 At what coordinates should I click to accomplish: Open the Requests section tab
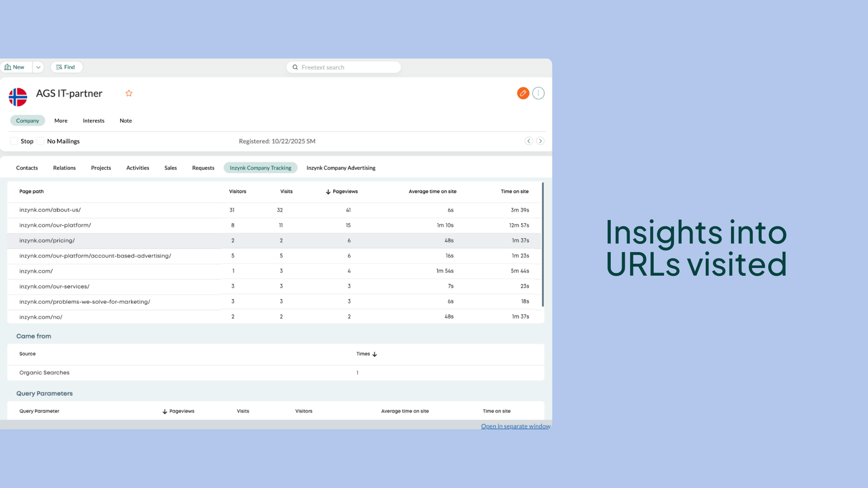click(203, 168)
